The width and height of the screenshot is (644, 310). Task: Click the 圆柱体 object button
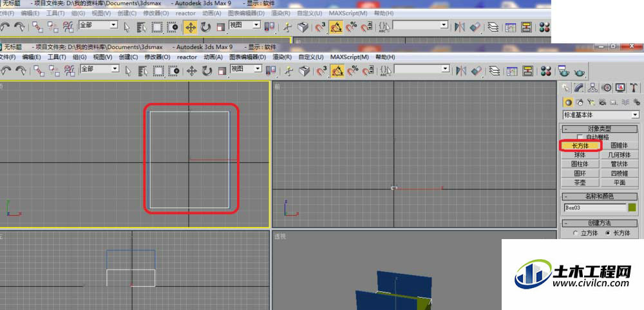pos(580,164)
